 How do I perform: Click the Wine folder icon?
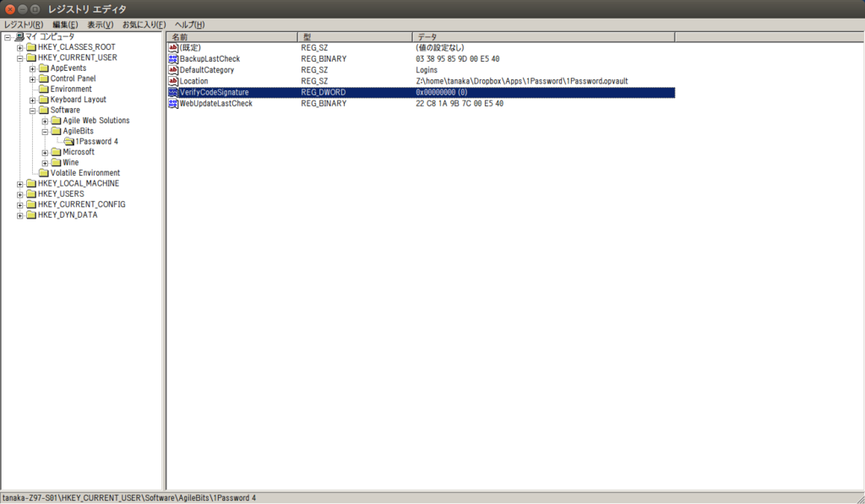tap(57, 163)
